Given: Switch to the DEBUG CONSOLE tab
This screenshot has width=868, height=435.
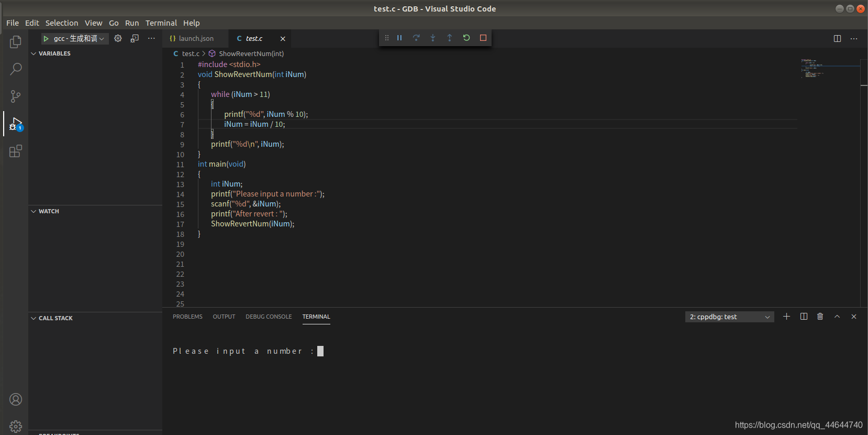Looking at the screenshot, I should coord(269,317).
